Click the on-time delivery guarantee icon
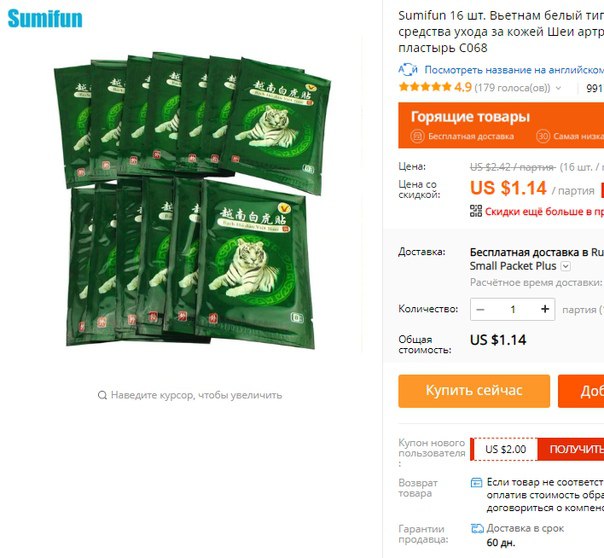Image resolution: width=604 pixels, height=558 pixels. pyautogui.click(x=477, y=528)
